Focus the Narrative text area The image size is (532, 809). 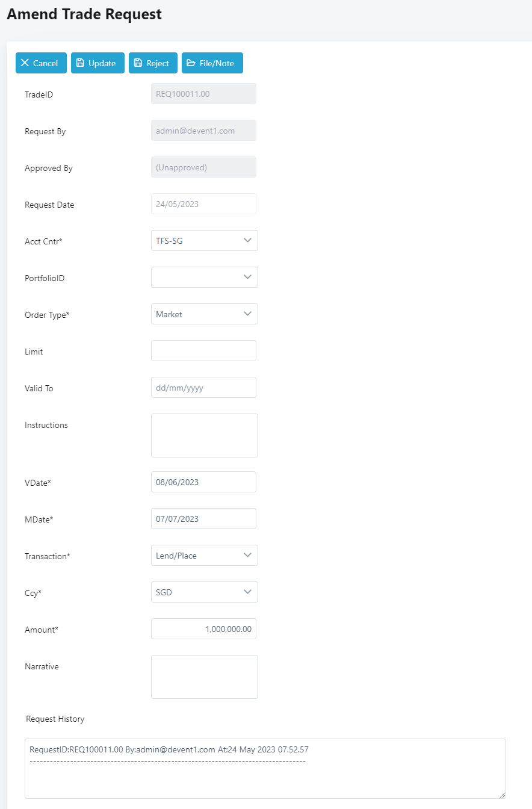[204, 677]
